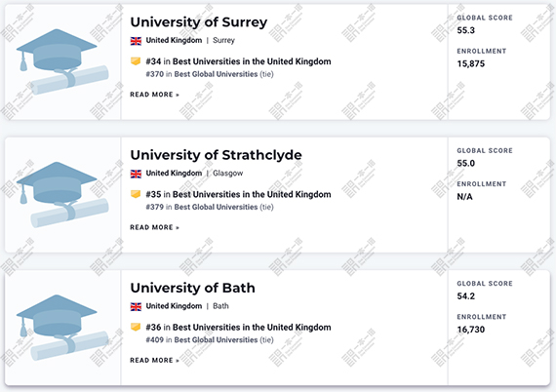This screenshot has height=392, width=556.
Task: Open #36 Best Universities in United Kingdom link
Action: (238, 327)
